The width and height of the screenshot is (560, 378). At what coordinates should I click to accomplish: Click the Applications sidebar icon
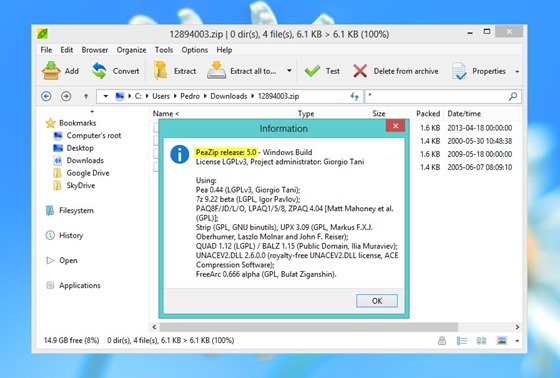pos(50,285)
